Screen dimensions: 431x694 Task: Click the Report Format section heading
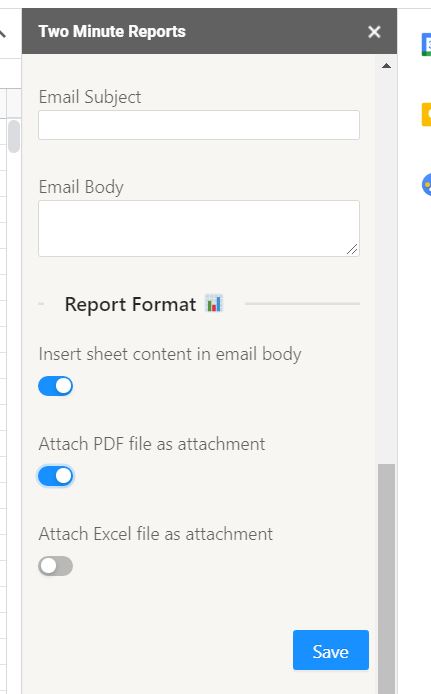[x=130, y=305]
